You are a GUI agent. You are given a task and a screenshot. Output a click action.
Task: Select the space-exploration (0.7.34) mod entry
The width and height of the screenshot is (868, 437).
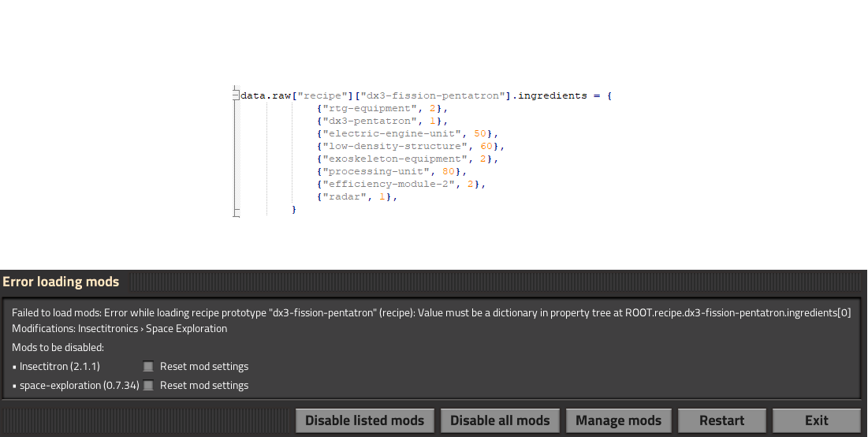79,385
